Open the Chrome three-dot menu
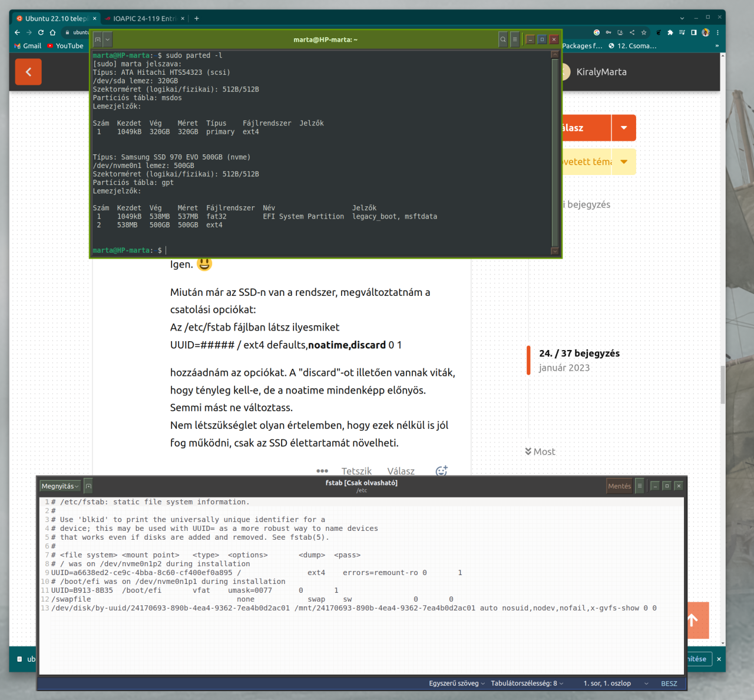 (x=717, y=32)
